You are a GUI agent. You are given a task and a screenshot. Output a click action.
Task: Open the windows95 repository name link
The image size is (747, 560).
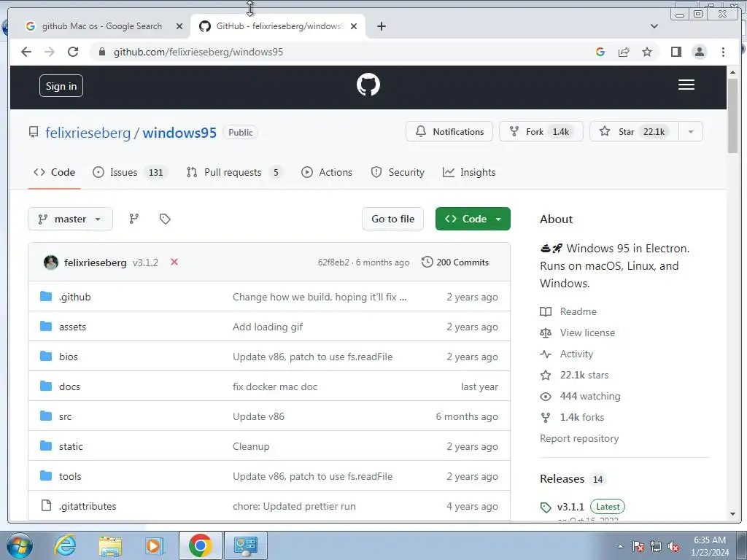click(179, 133)
